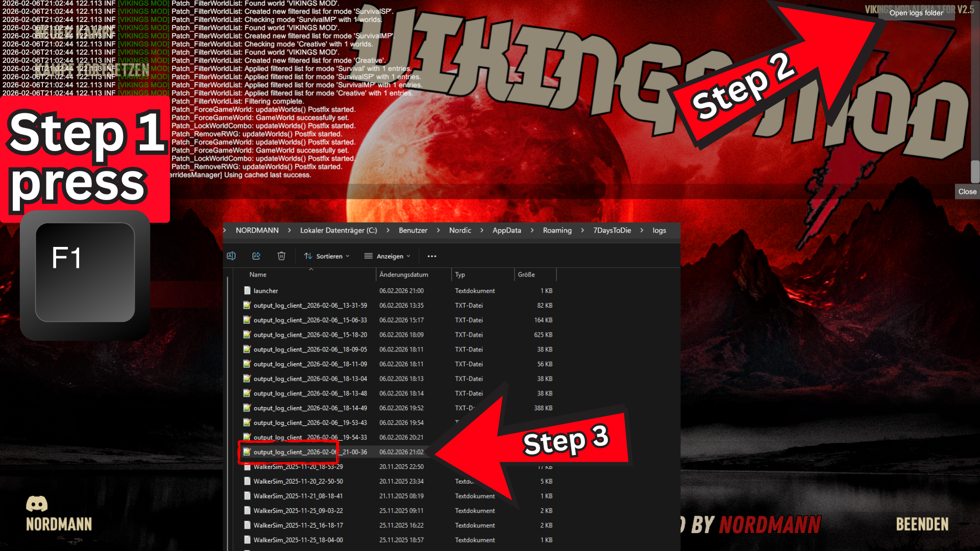Click the delete trash icon in Explorer
This screenshot has height=551, width=980.
tap(281, 256)
